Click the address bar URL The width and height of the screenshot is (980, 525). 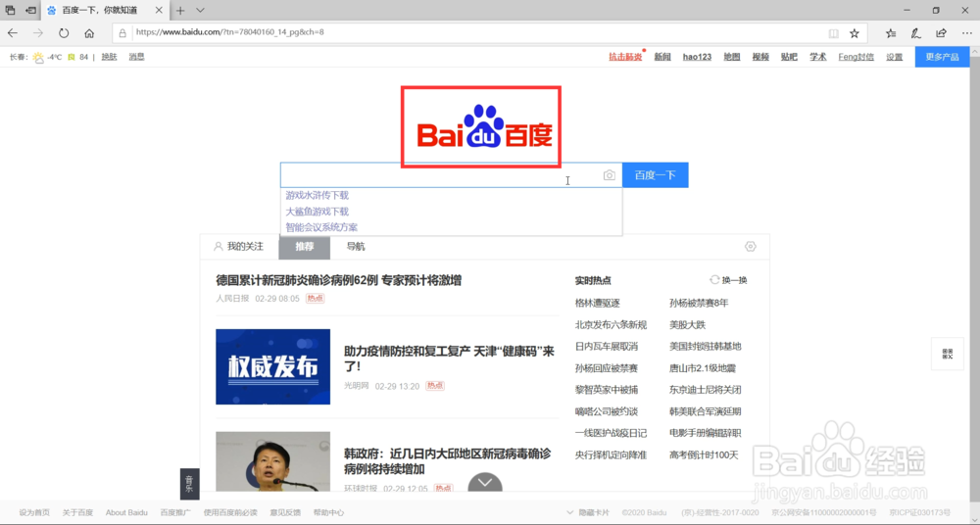pos(230,32)
